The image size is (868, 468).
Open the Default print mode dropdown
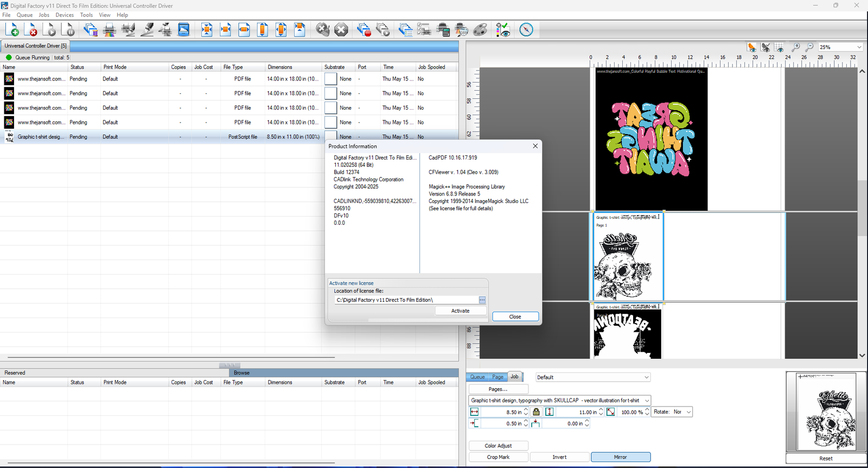[x=646, y=377]
